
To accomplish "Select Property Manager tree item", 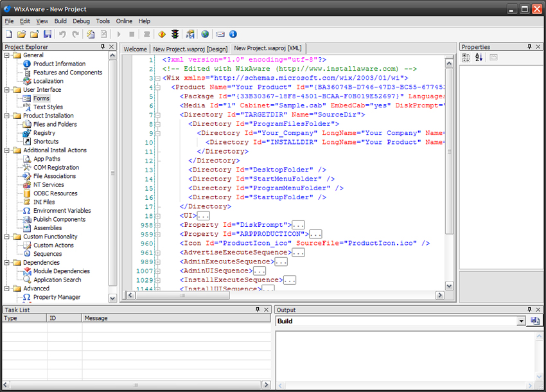I will (x=57, y=297).
